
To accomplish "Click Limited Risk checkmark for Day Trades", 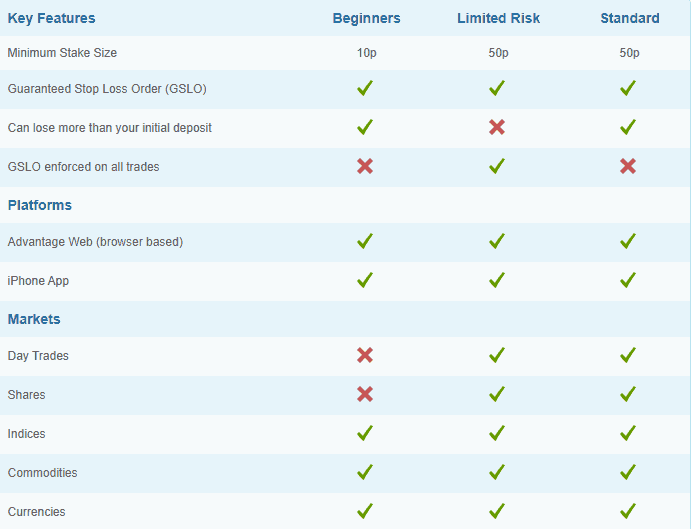I will tap(497, 356).
